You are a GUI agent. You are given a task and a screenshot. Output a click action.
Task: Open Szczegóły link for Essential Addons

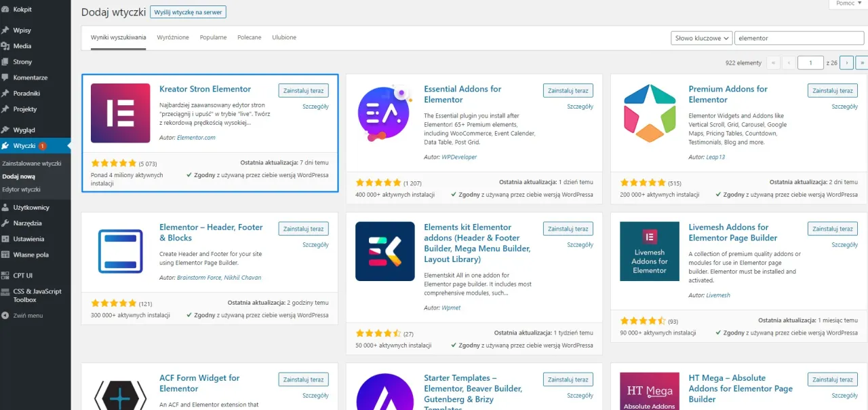(580, 107)
